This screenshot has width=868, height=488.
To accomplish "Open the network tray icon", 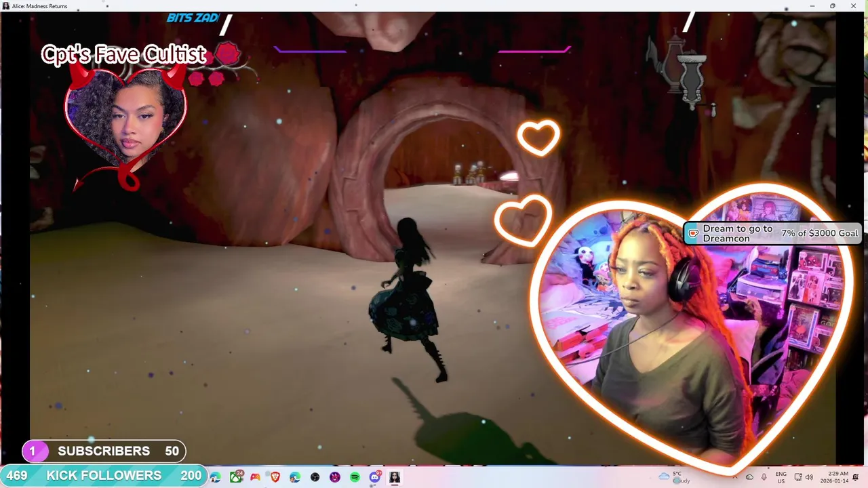I will (x=798, y=477).
